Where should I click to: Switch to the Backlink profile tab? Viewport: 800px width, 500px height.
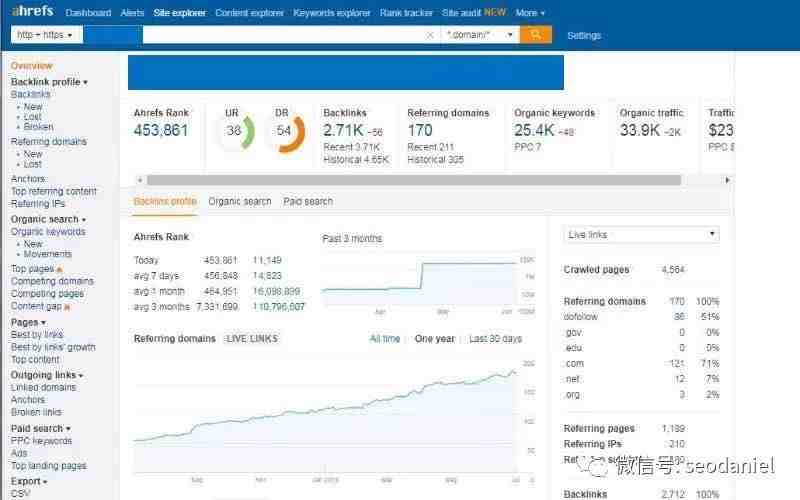coord(165,202)
